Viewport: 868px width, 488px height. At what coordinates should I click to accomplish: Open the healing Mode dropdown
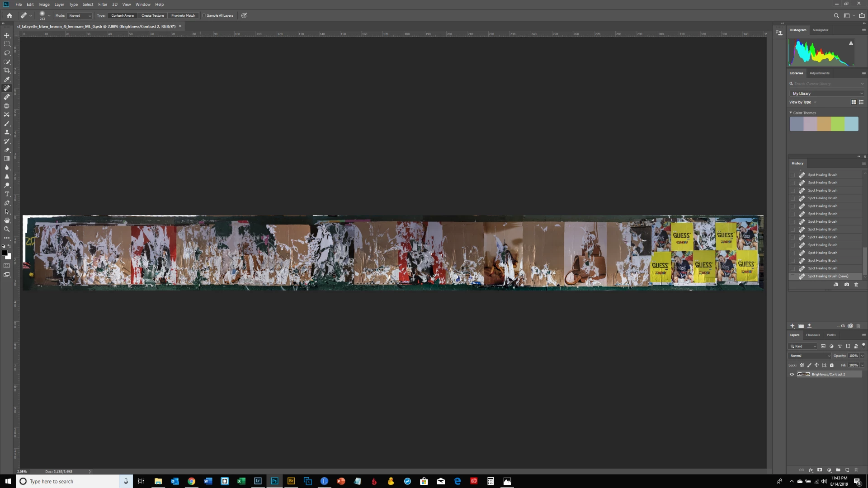(x=80, y=16)
